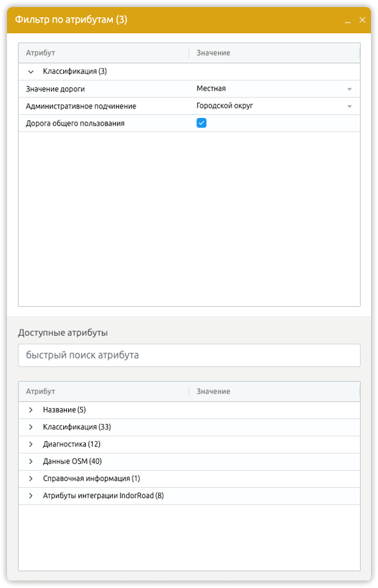378x588 pixels.
Task: Select the Значение дороги attribute row
Action: point(189,89)
